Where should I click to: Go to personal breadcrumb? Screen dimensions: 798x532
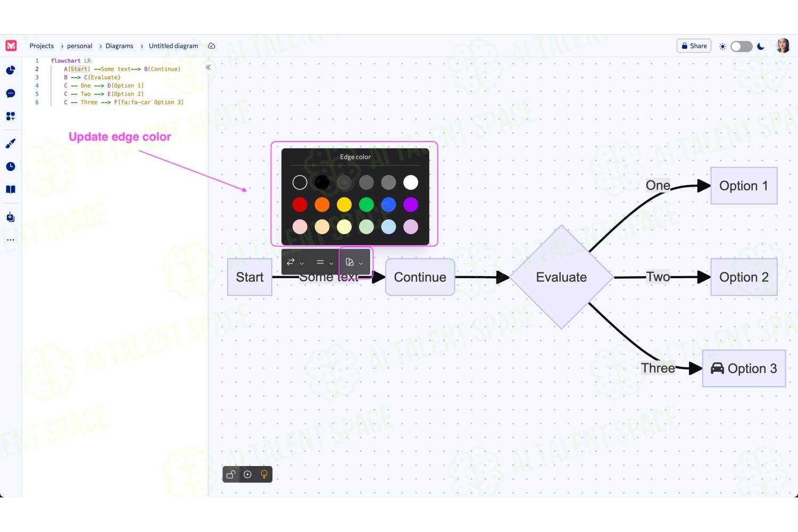[79, 46]
